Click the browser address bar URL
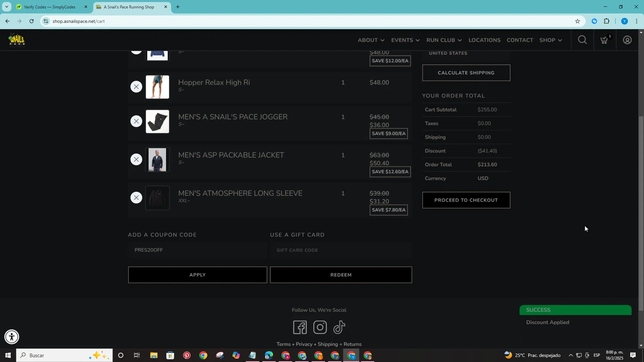The image size is (644, 362). click(x=79, y=21)
